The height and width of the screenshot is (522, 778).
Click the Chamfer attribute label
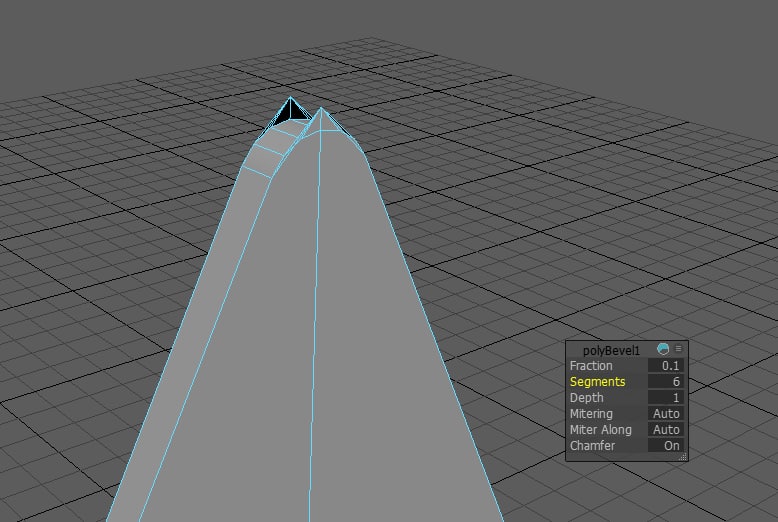592,446
